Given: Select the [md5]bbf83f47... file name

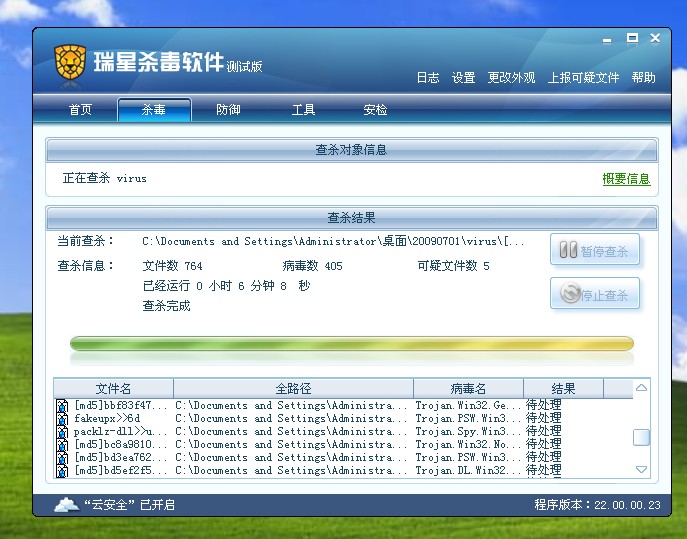Looking at the screenshot, I should click(120, 405).
